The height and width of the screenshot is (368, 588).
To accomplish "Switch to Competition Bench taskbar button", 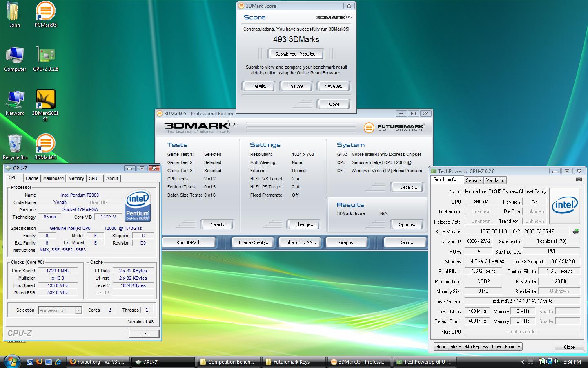I will [x=229, y=362].
